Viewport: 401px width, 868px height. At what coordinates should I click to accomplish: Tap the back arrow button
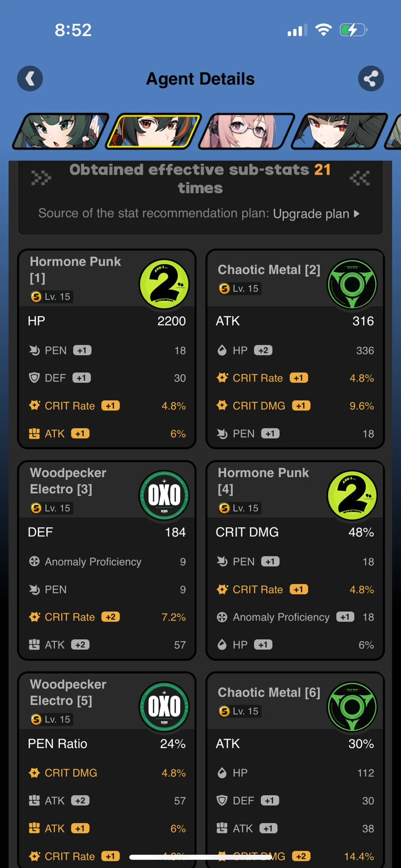[x=30, y=79]
